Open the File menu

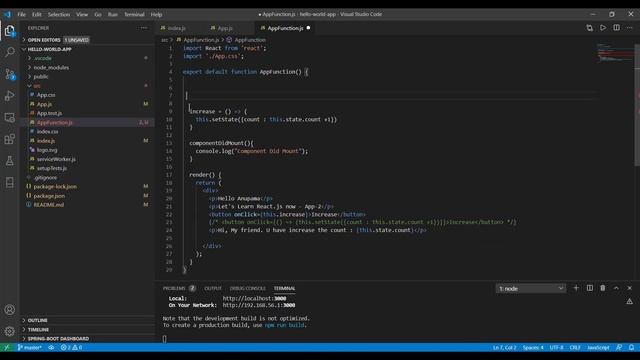coord(22,14)
